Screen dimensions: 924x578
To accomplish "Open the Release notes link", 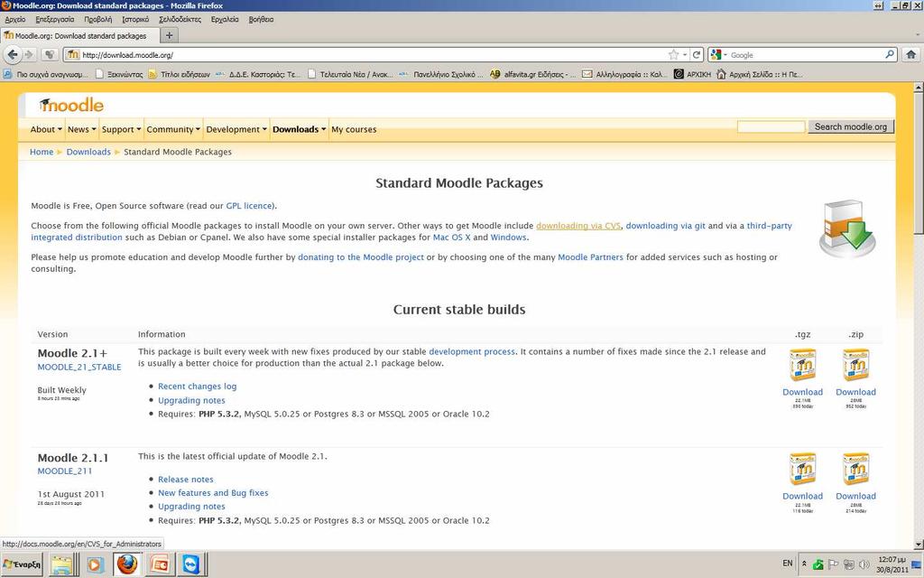I will click(x=186, y=480).
